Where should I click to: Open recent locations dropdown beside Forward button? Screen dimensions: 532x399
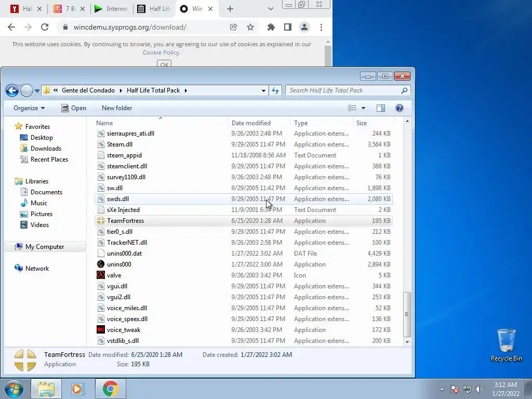point(37,90)
